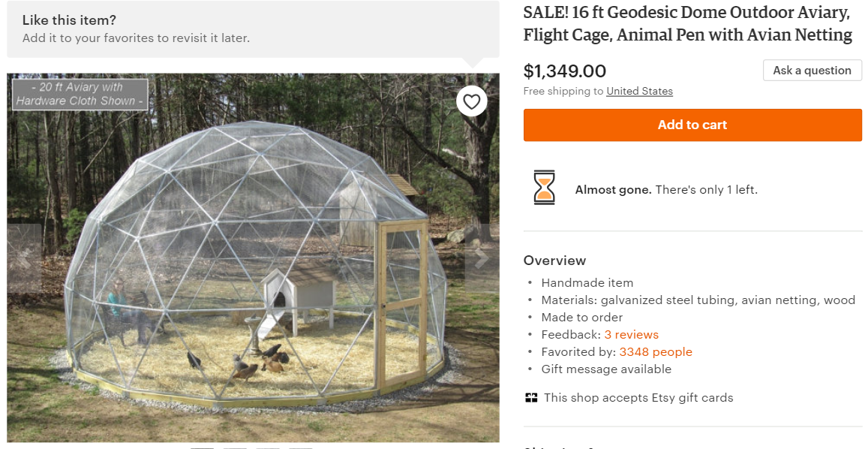The height and width of the screenshot is (449, 868).
Task: Advance to the next product photo
Action: pyautogui.click(x=482, y=258)
